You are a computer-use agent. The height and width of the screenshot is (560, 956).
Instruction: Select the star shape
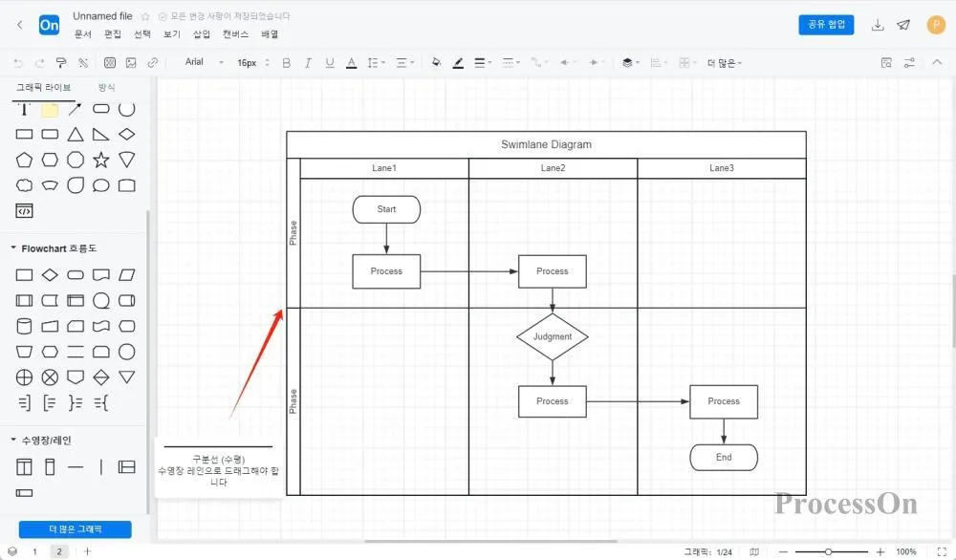click(x=101, y=161)
